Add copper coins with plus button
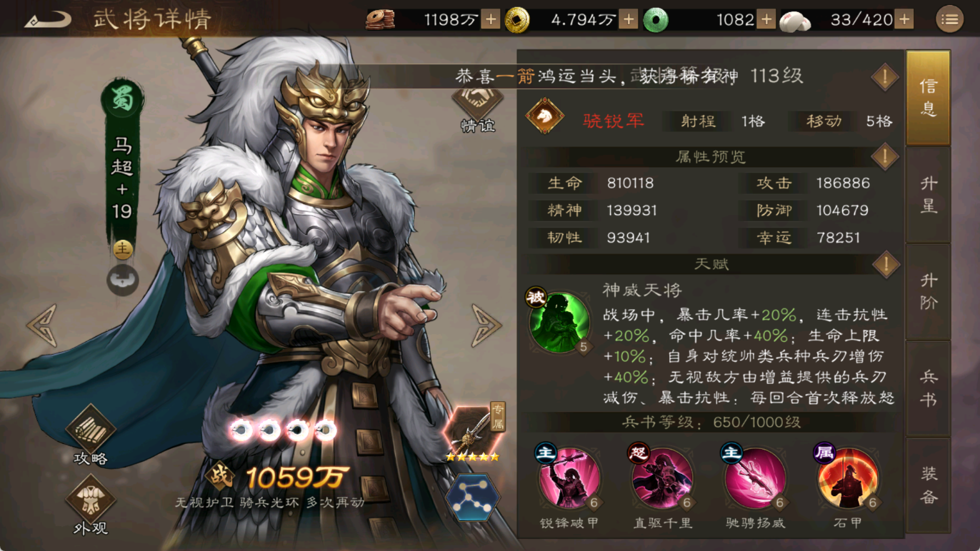980x551 pixels. 490,20
